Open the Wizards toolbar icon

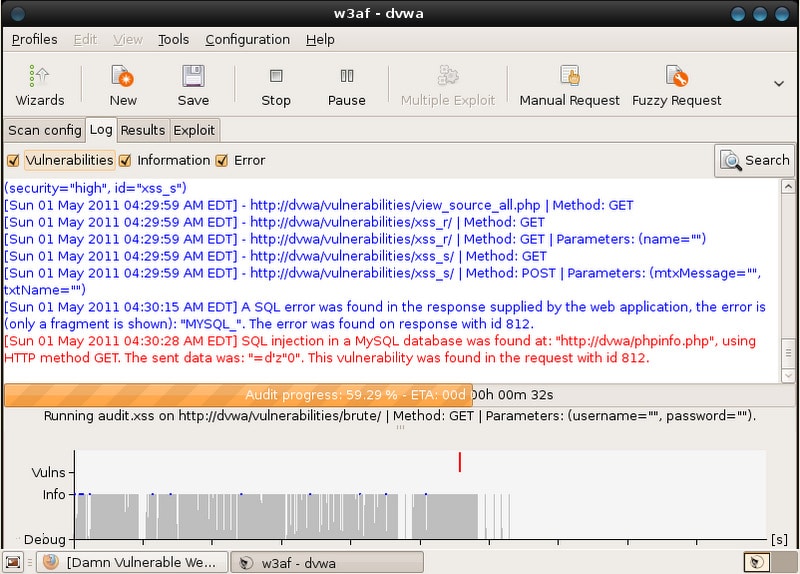tap(40, 77)
